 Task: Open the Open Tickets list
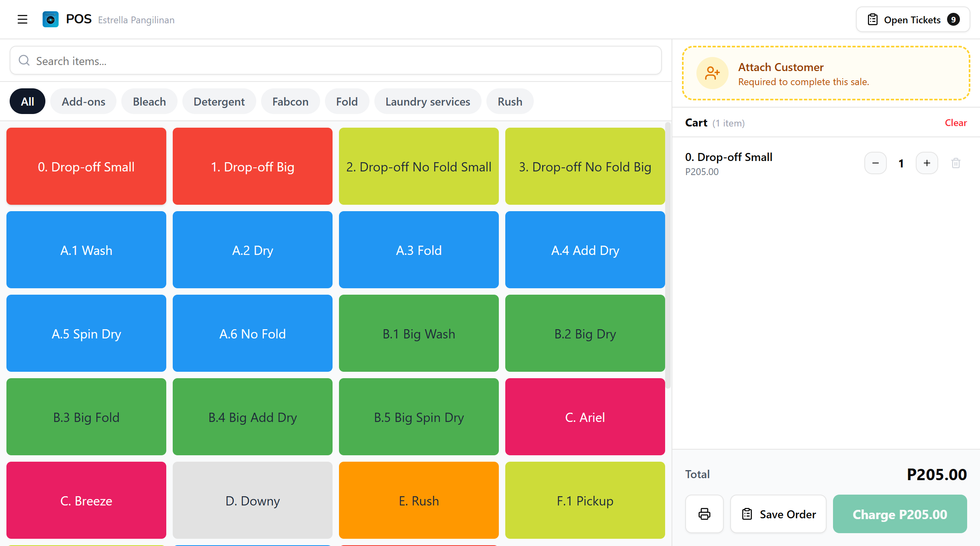pyautogui.click(x=913, y=20)
